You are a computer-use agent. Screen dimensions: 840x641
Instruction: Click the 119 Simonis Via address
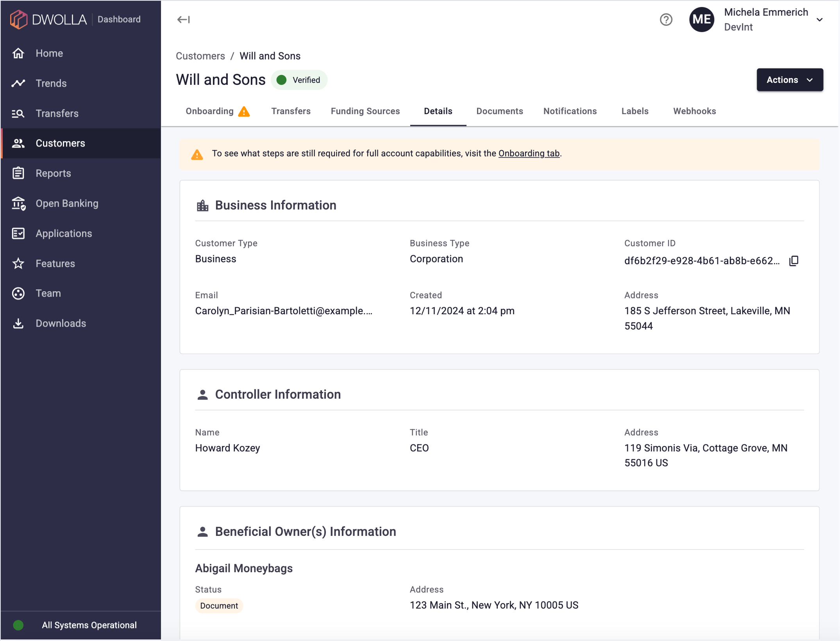point(706,455)
